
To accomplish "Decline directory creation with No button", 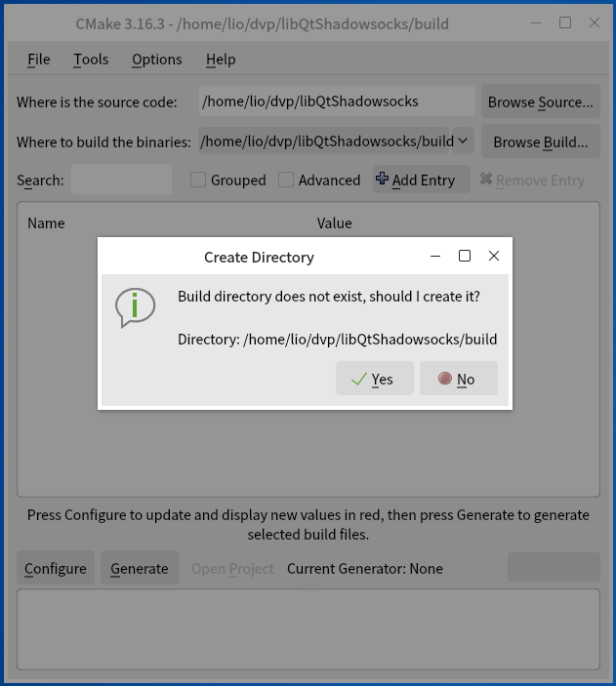I will pyautogui.click(x=459, y=379).
